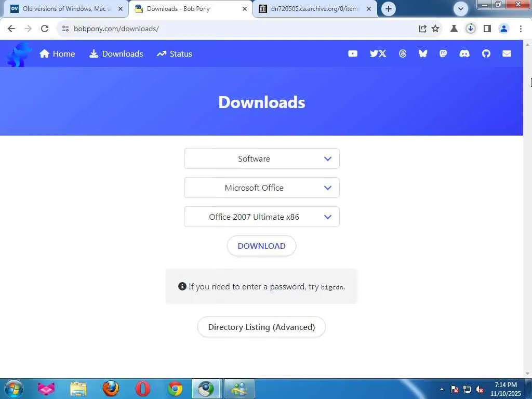Go to the Home nav link

(x=57, y=54)
